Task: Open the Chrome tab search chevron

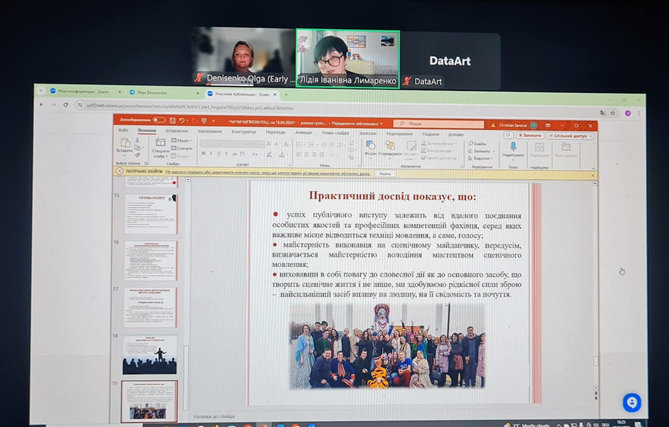Action: tap(41, 91)
